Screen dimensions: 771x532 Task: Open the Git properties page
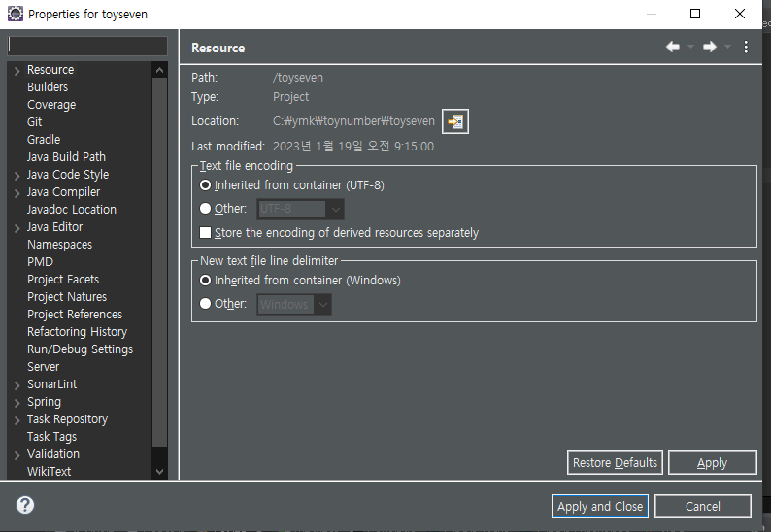[x=34, y=122]
